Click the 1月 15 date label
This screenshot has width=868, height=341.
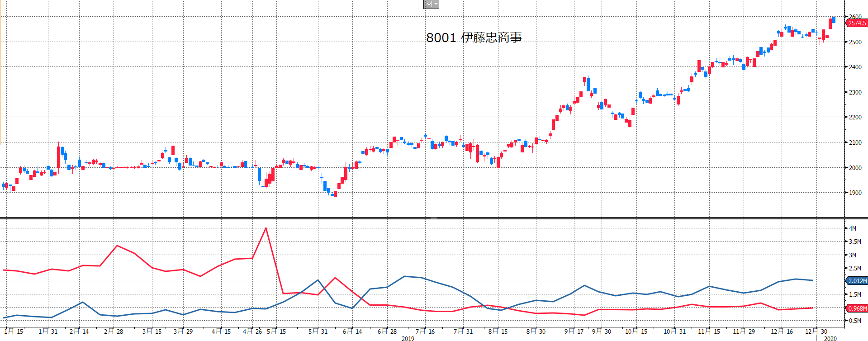[x=14, y=332]
